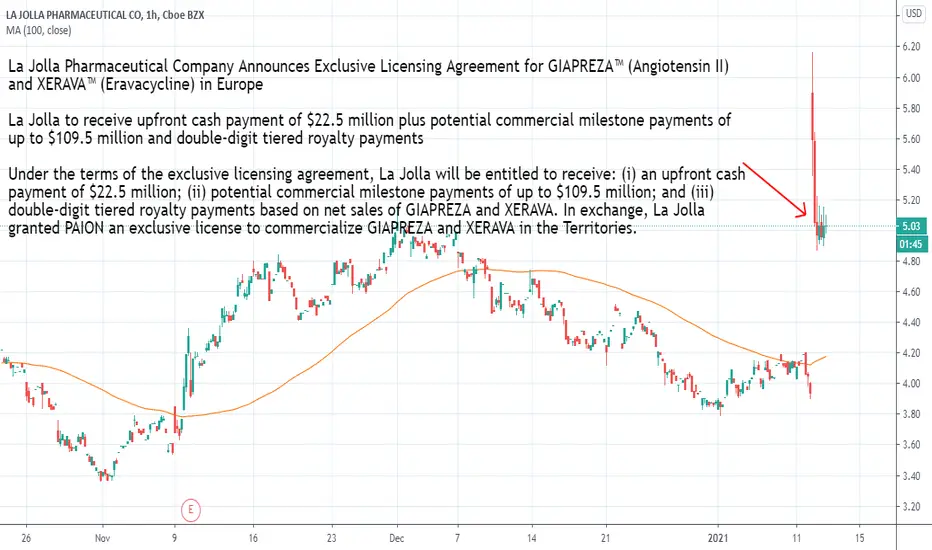932x550 pixels.
Task: Click the '14' date label on time axis
Action: click(x=531, y=538)
